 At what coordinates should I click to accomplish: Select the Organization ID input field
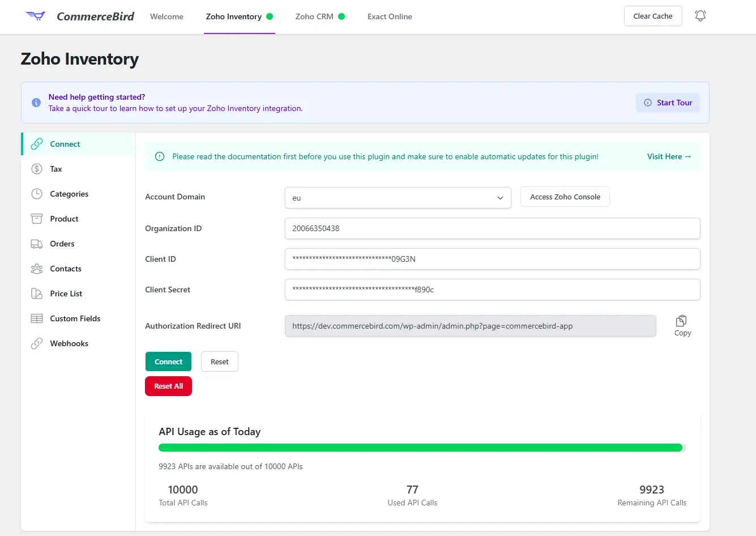[x=492, y=228]
